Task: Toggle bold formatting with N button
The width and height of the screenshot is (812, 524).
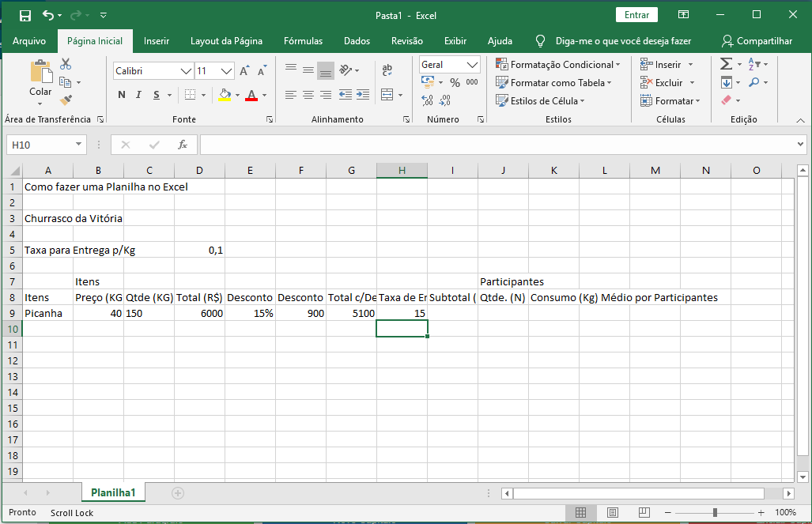Action: tap(122, 95)
